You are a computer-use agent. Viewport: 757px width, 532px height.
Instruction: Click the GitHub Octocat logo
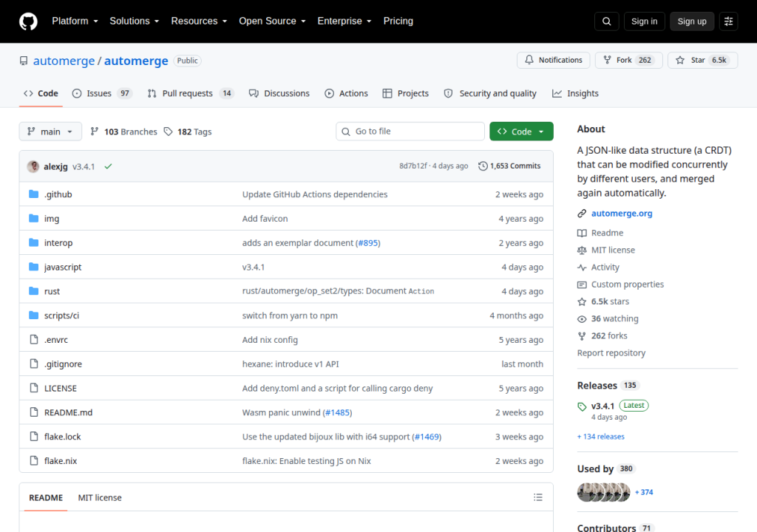(28, 21)
